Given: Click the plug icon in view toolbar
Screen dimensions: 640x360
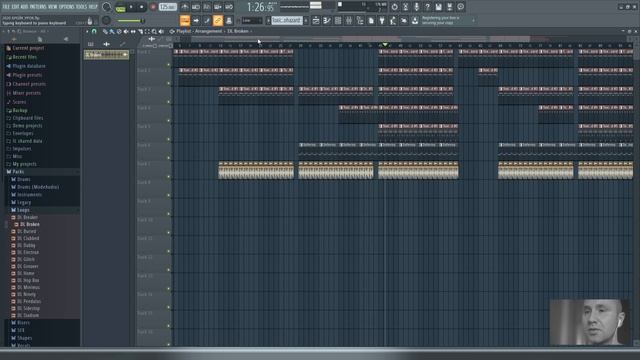Looking at the screenshot, I should coord(382,20).
